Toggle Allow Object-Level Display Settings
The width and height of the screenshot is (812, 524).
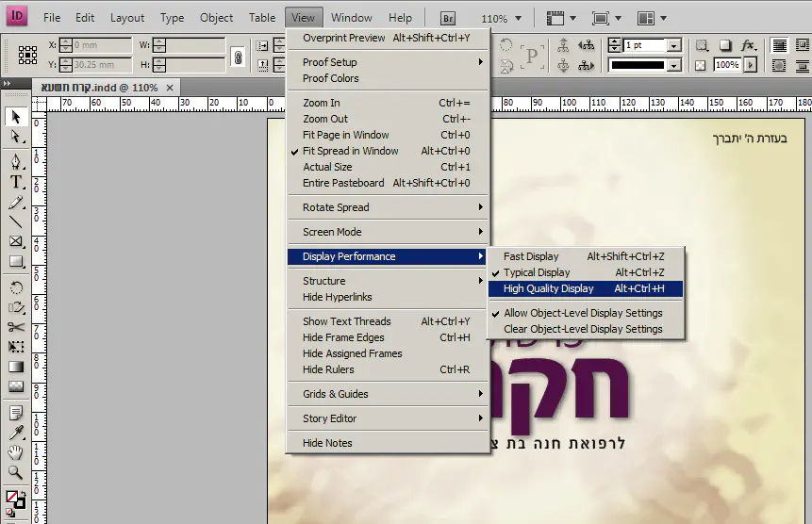(x=582, y=313)
